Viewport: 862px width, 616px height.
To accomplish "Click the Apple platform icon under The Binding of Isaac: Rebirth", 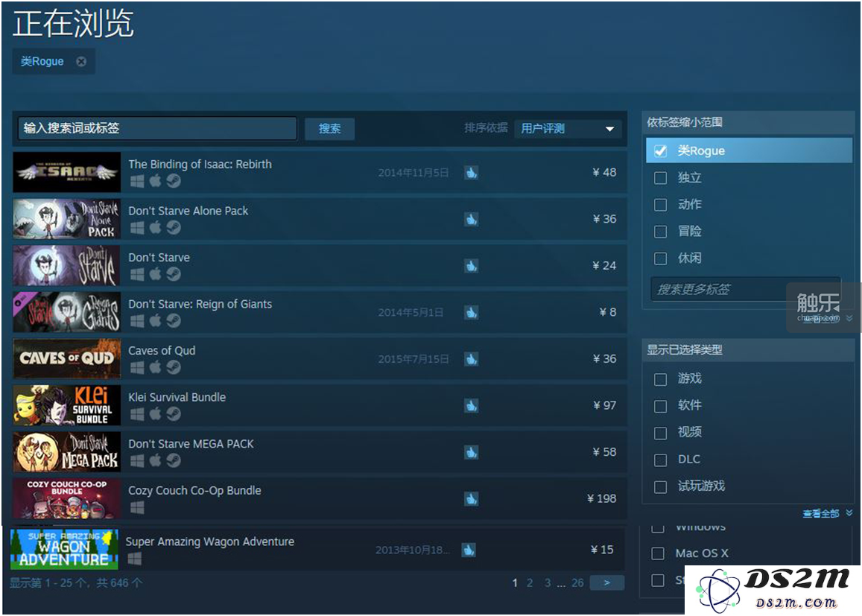I will pos(156,181).
